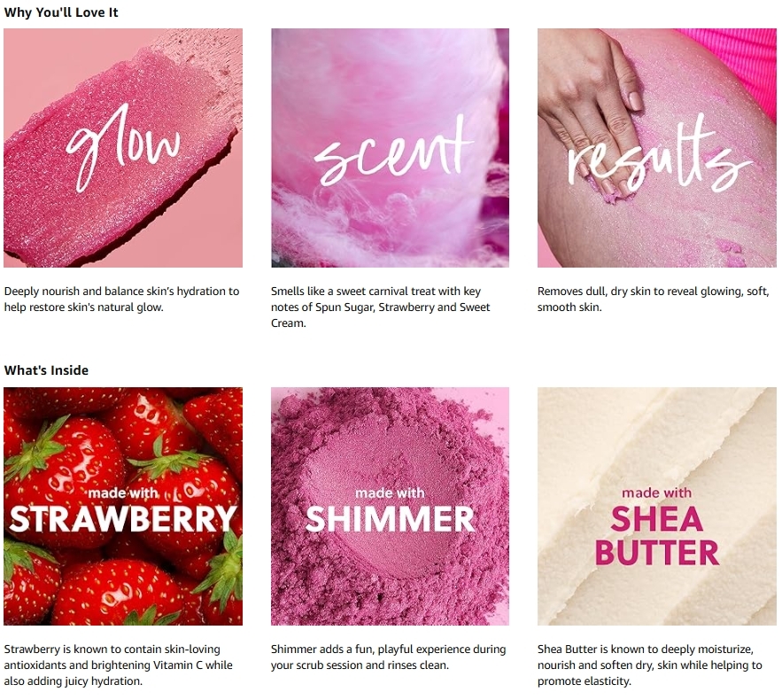Select the 'made with SHEA BUTTER' image

coord(657,506)
